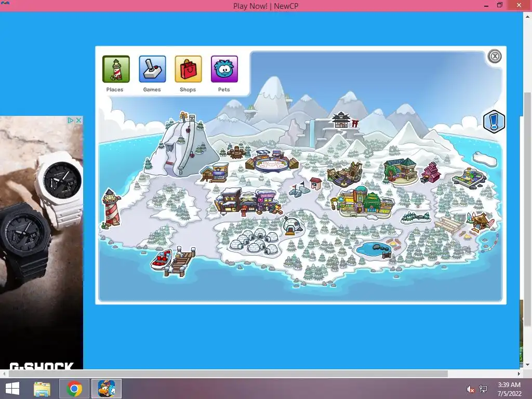Open File Explorer from the taskbar

pos(42,389)
